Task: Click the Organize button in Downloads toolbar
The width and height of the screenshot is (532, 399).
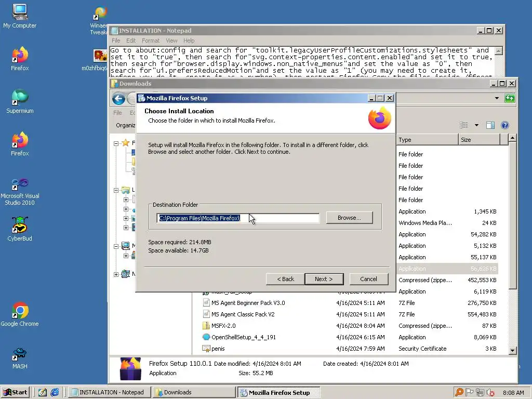Action: click(x=126, y=125)
